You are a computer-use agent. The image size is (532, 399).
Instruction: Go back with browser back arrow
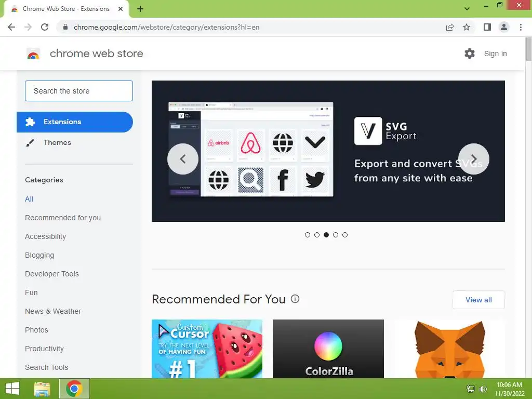coord(11,27)
